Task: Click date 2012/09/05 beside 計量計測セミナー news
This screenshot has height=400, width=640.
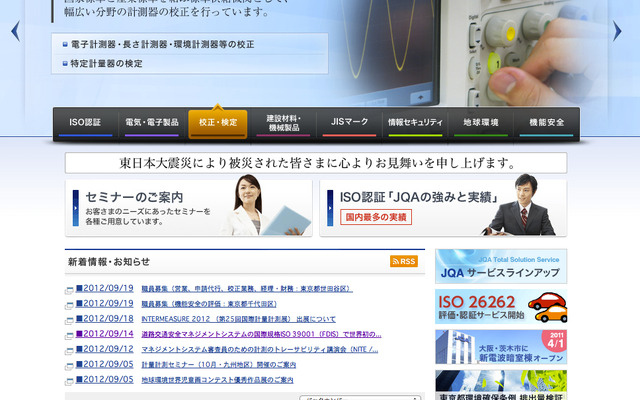Action: pos(104,364)
